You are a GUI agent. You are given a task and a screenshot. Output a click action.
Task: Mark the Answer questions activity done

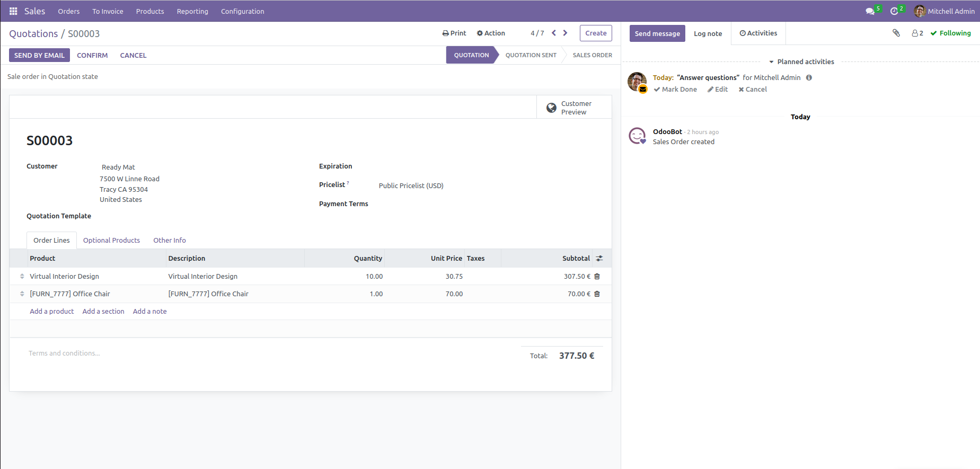click(x=675, y=89)
